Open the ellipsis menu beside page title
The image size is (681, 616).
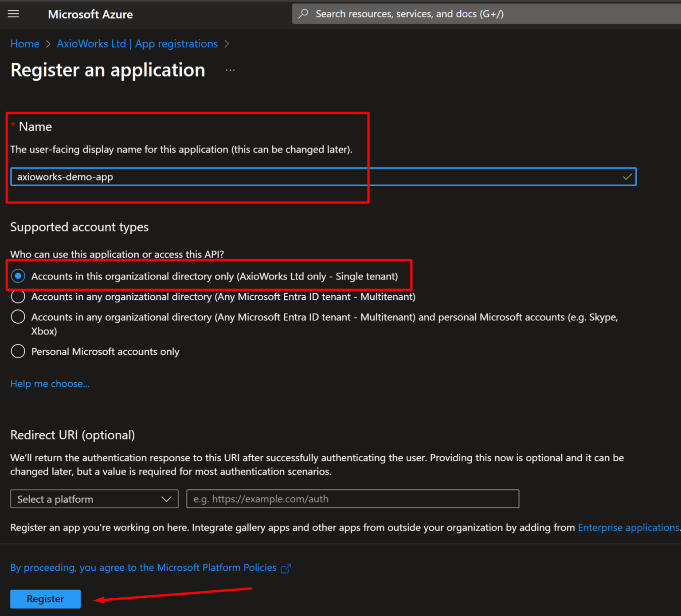coord(230,70)
